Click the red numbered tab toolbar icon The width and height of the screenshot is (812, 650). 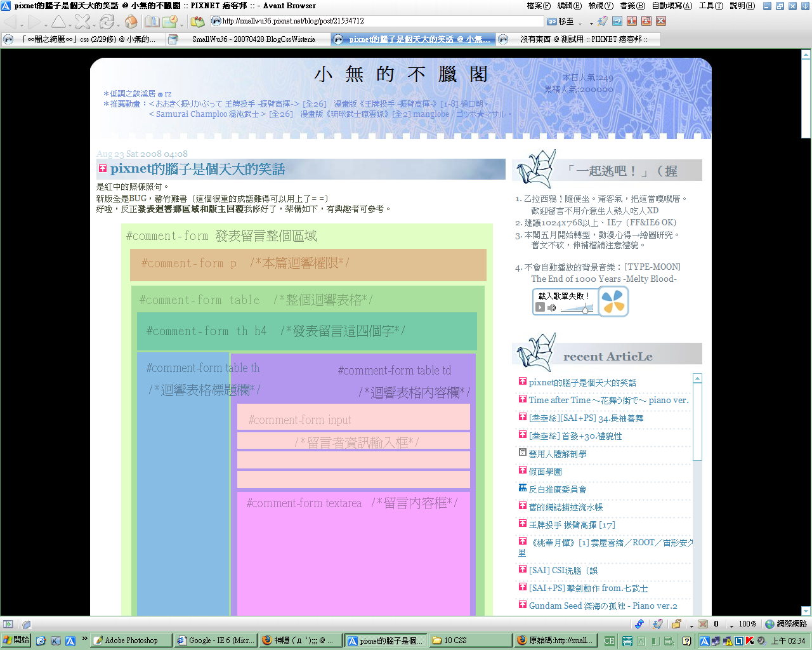point(631,21)
